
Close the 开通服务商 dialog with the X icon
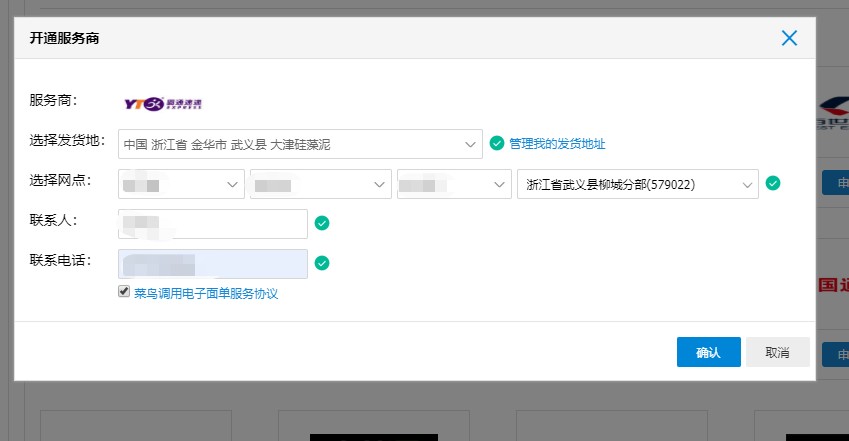(789, 38)
